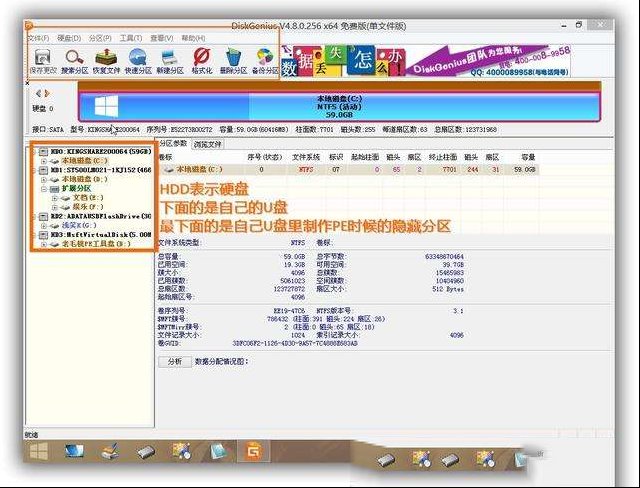Expand 老毛桃PE工具盘 tree node
Screen dimensions: 640x488
point(44,244)
